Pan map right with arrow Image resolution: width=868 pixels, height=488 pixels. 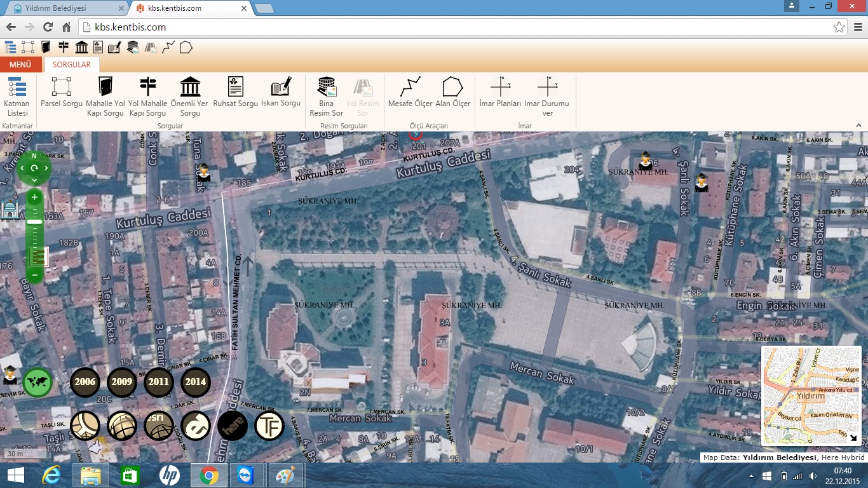click(x=46, y=168)
